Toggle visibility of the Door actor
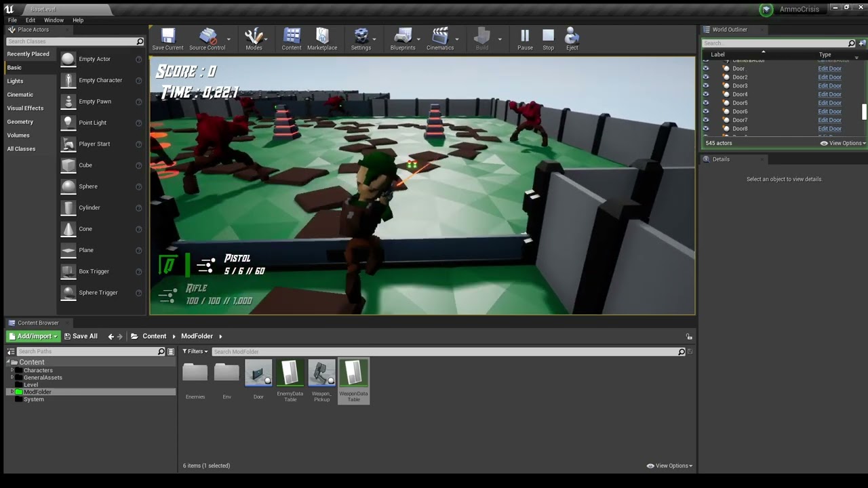 pyautogui.click(x=706, y=68)
